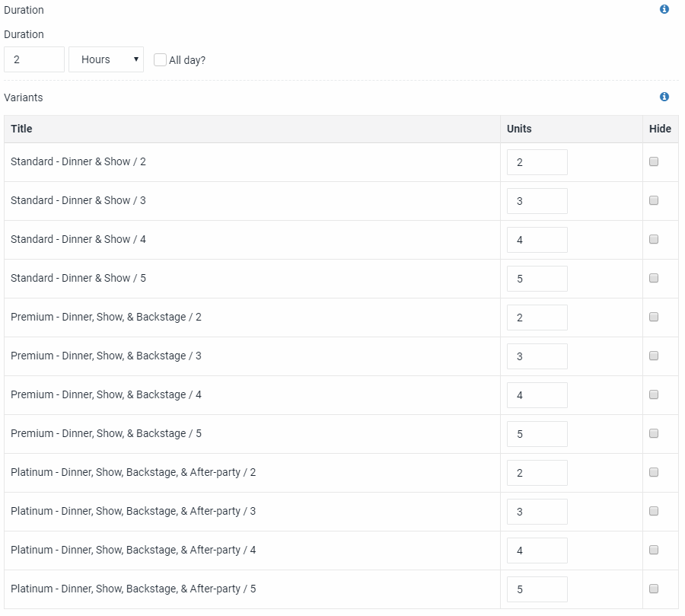The image size is (685, 616).
Task: Click the Title column header
Action: (21, 129)
